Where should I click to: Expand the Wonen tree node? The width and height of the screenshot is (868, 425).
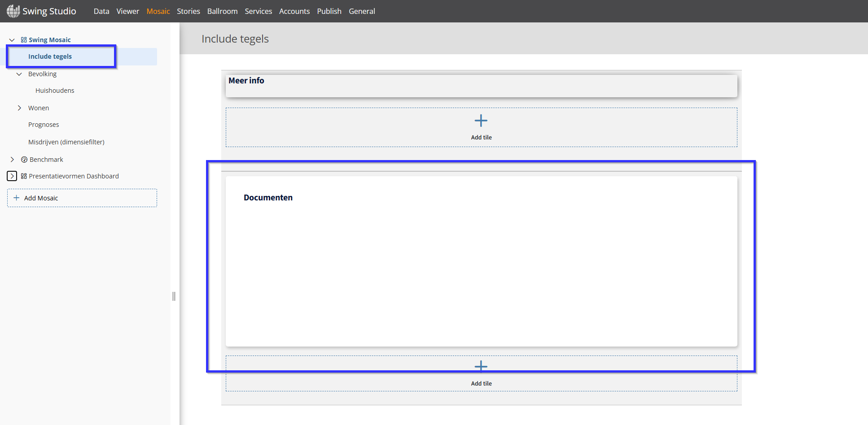click(19, 108)
